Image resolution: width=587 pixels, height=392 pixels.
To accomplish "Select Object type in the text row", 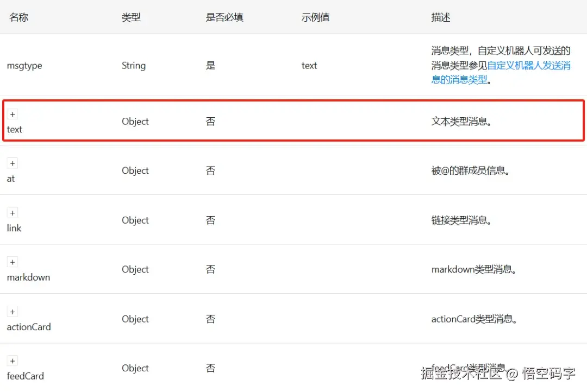I will [x=135, y=122].
